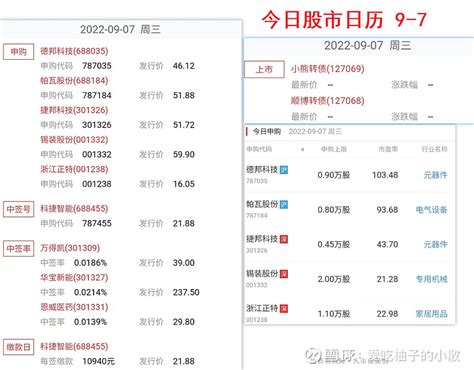474x370 pixels.
Task: Click 元器件 industry link in 德邦科技 row
Action: 435,175
